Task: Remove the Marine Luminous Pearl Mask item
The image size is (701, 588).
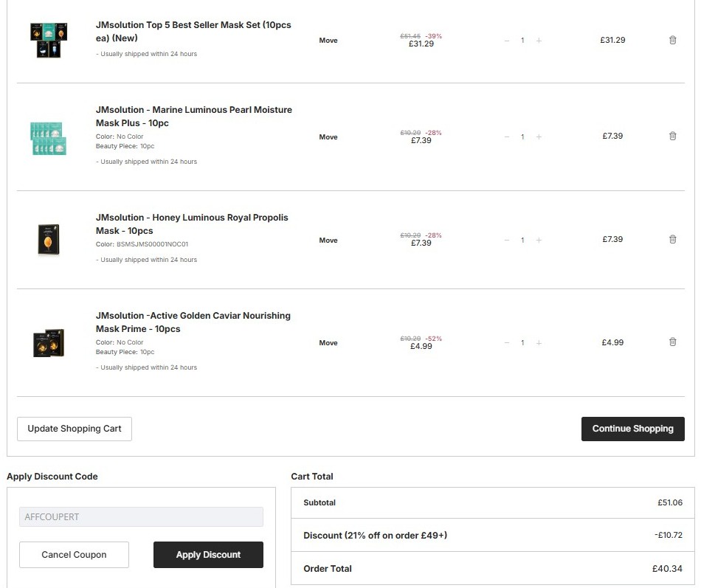Action: click(x=672, y=136)
